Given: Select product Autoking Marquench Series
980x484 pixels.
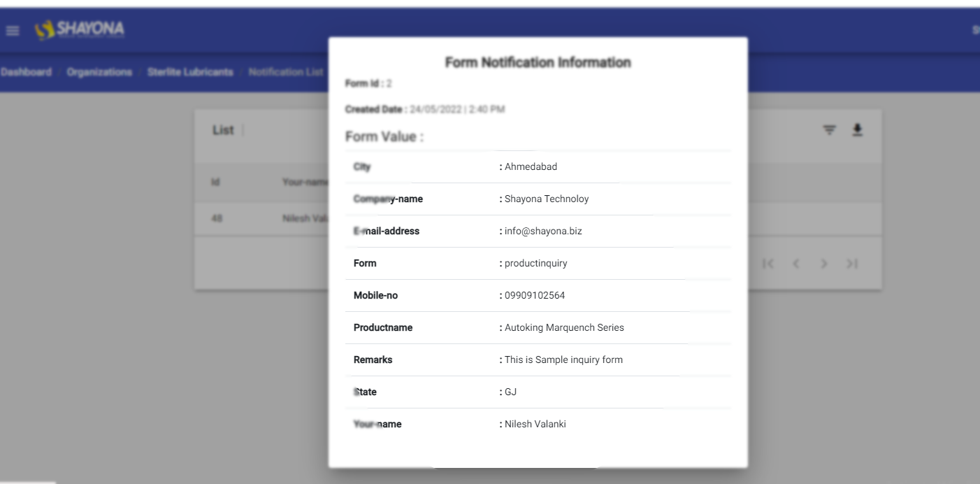Looking at the screenshot, I should 564,328.
